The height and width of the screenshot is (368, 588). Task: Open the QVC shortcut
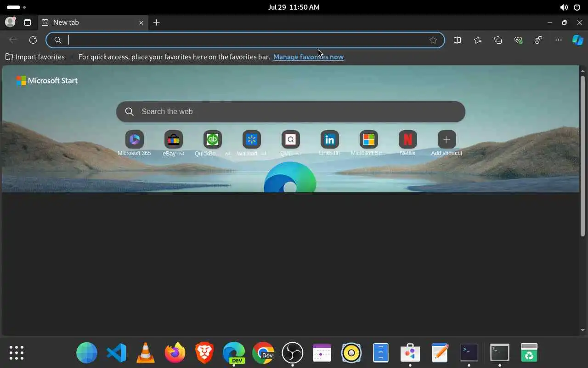click(290, 144)
